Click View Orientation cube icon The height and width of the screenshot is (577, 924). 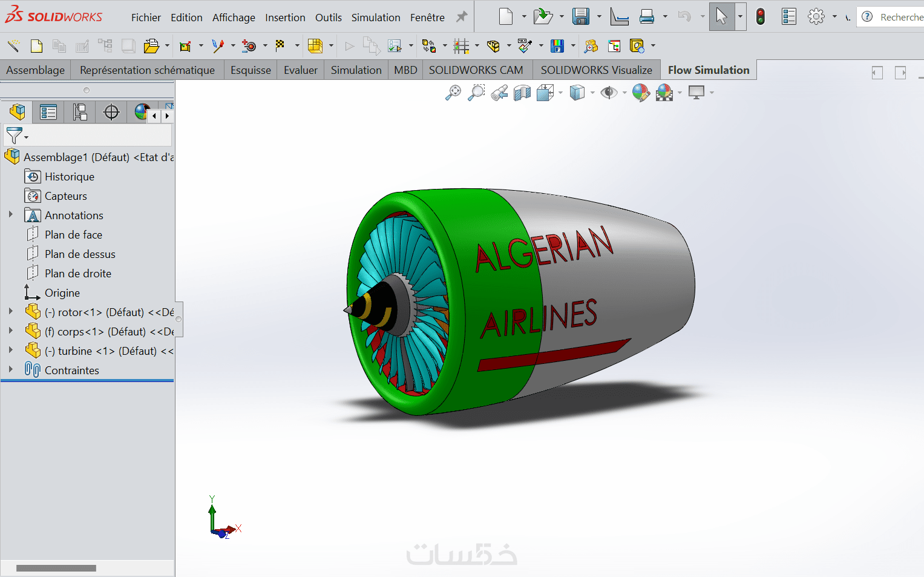[x=545, y=93]
